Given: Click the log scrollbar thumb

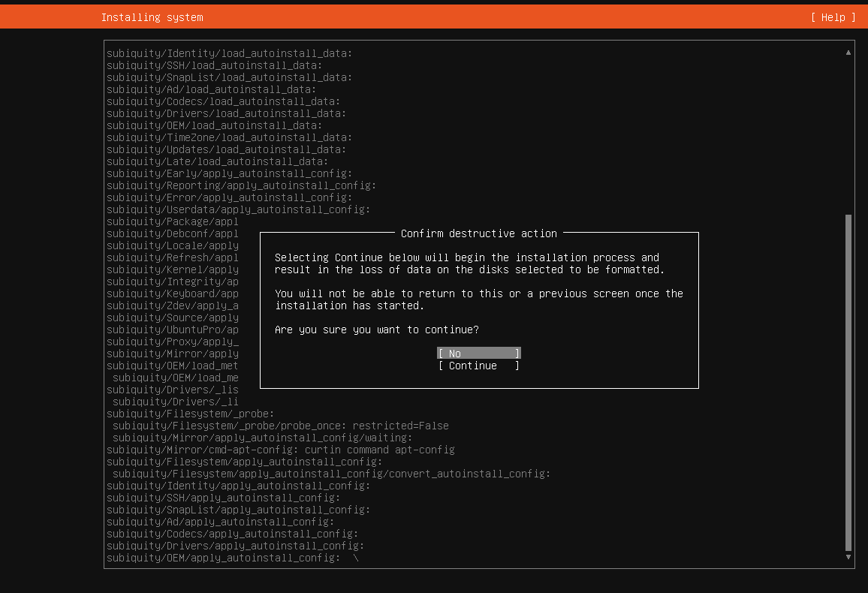Looking at the screenshot, I should click(848, 383).
